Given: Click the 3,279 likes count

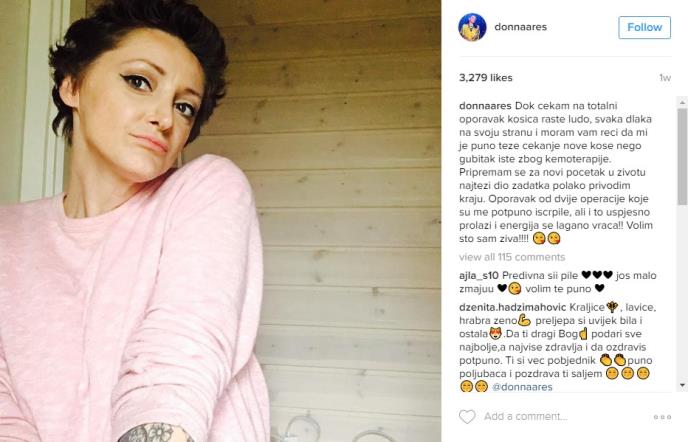Looking at the screenshot, I should click(486, 78).
